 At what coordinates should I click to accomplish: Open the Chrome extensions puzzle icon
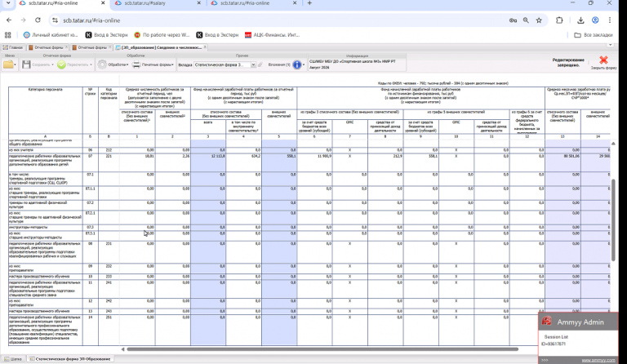point(559,20)
